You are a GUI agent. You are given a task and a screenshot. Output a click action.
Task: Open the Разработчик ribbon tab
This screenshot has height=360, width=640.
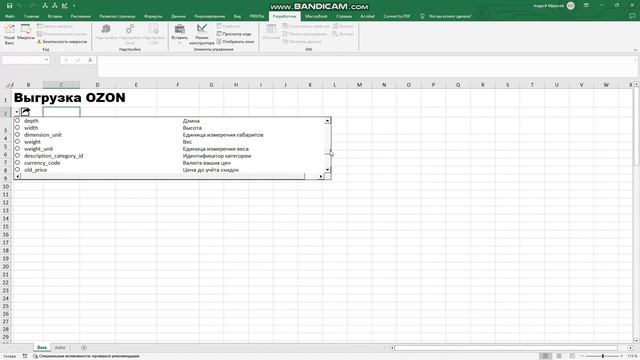point(284,16)
